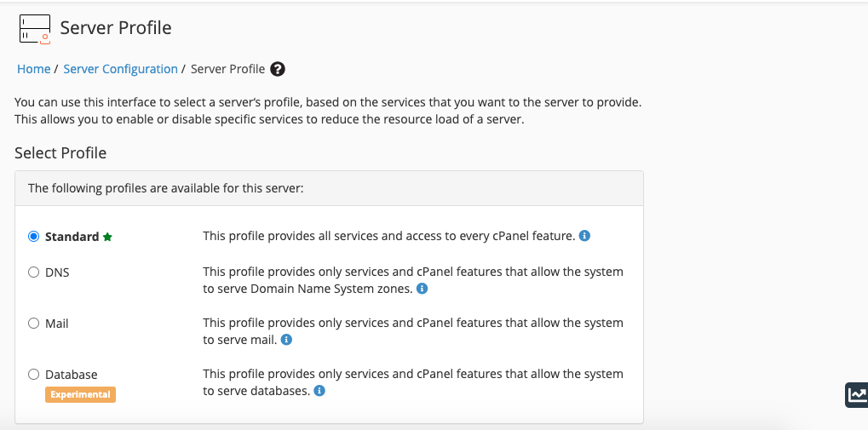Select the Standard profile radio button
Image resolution: width=868 pixels, height=430 pixels.
(34, 237)
